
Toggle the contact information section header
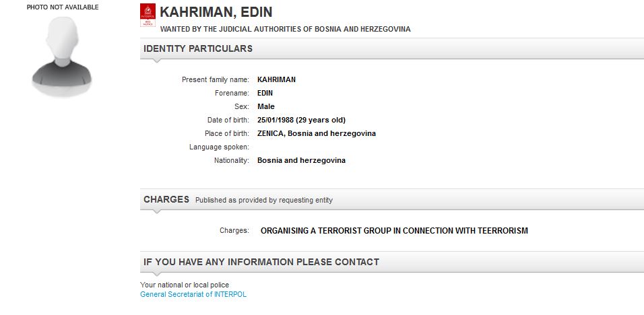pyautogui.click(x=261, y=262)
